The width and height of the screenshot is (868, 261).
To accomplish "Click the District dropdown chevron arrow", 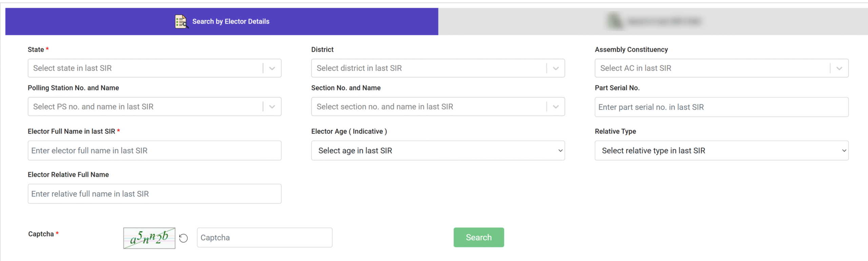I will point(555,68).
